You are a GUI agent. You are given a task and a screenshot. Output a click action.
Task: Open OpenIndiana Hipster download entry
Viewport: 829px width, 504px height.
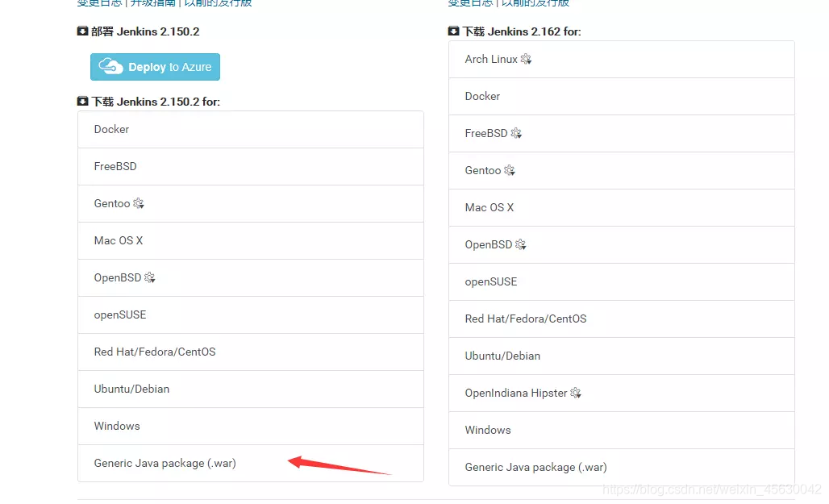622,393
